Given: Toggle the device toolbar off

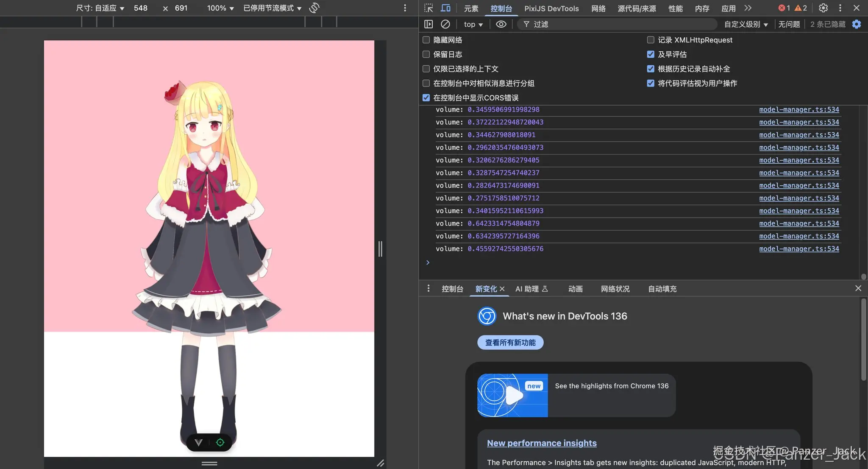Looking at the screenshot, I should [x=445, y=8].
